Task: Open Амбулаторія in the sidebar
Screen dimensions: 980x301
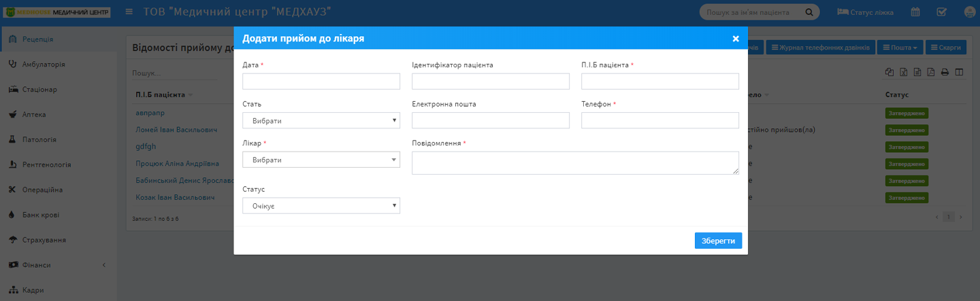Action: 59,65
